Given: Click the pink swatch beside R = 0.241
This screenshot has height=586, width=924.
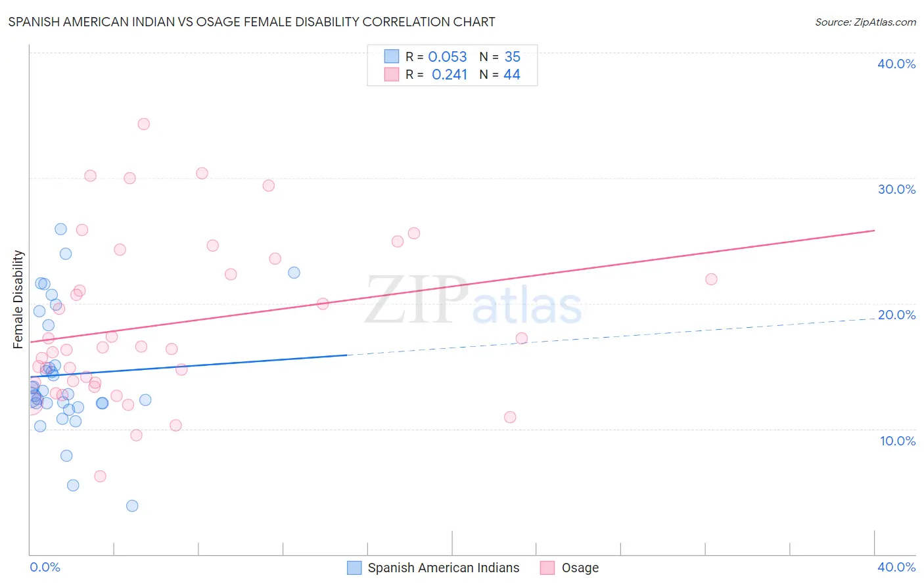Looking at the screenshot, I should 392,74.
